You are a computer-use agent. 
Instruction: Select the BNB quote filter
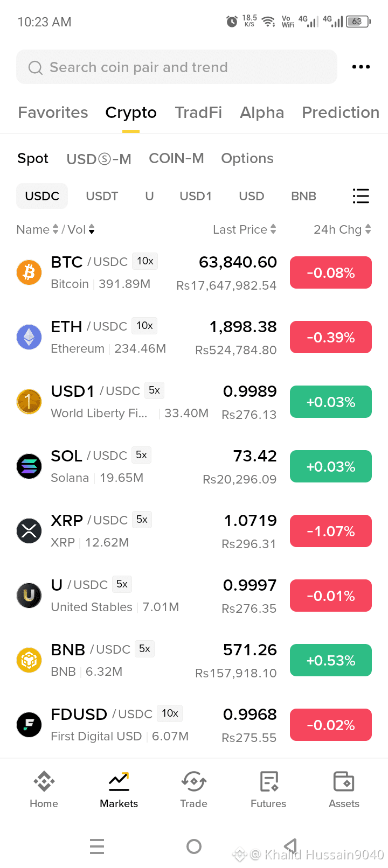click(x=303, y=196)
